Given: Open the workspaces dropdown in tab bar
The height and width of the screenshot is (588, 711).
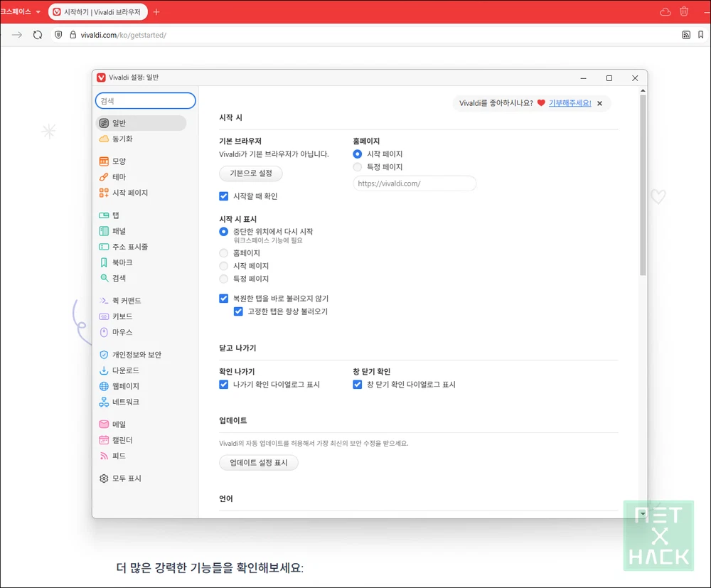Looking at the screenshot, I should point(21,12).
